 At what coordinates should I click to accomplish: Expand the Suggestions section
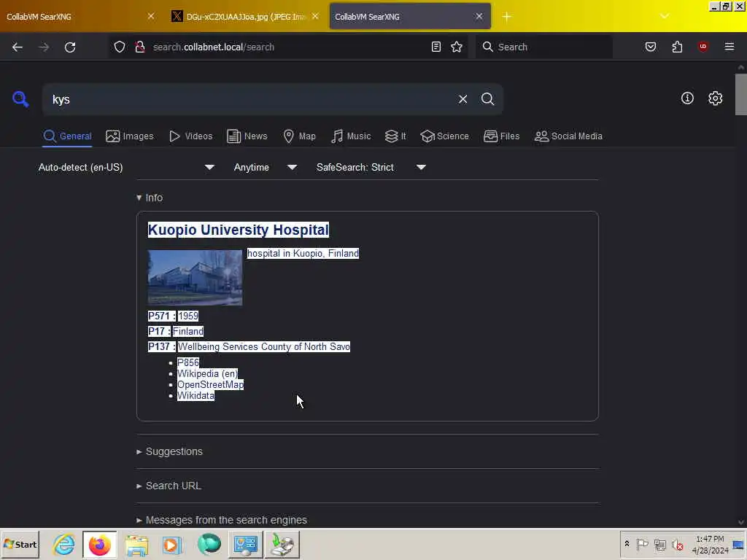(169, 451)
